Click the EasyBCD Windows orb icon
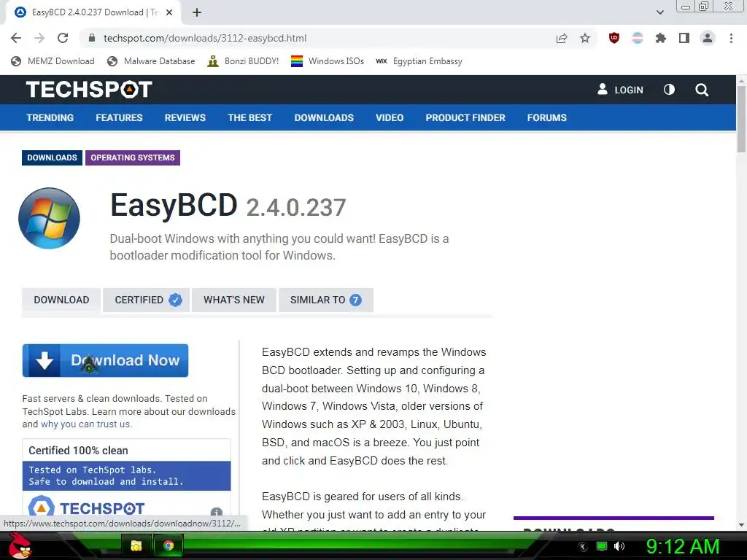Image resolution: width=747 pixels, height=560 pixels. (49, 218)
